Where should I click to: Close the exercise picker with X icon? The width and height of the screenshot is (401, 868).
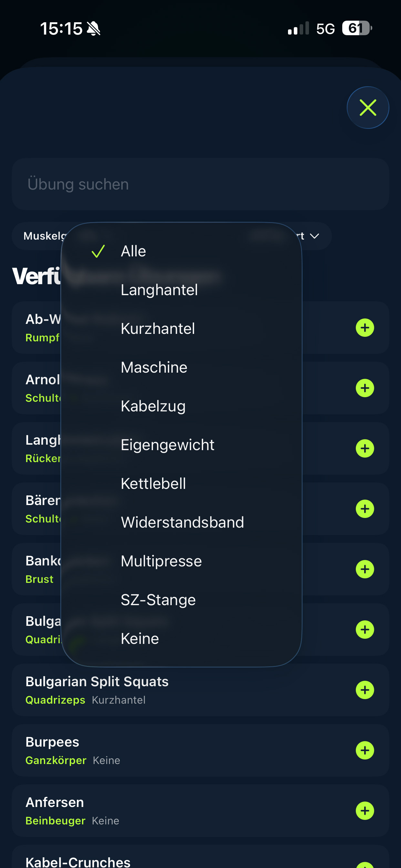pyautogui.click(x=368, y=108)
